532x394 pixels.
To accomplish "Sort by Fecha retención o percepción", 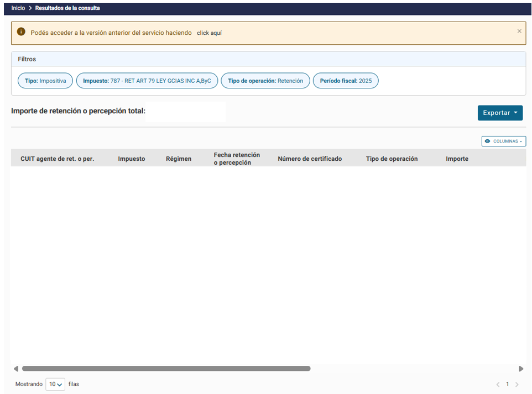I will point(237,159).
